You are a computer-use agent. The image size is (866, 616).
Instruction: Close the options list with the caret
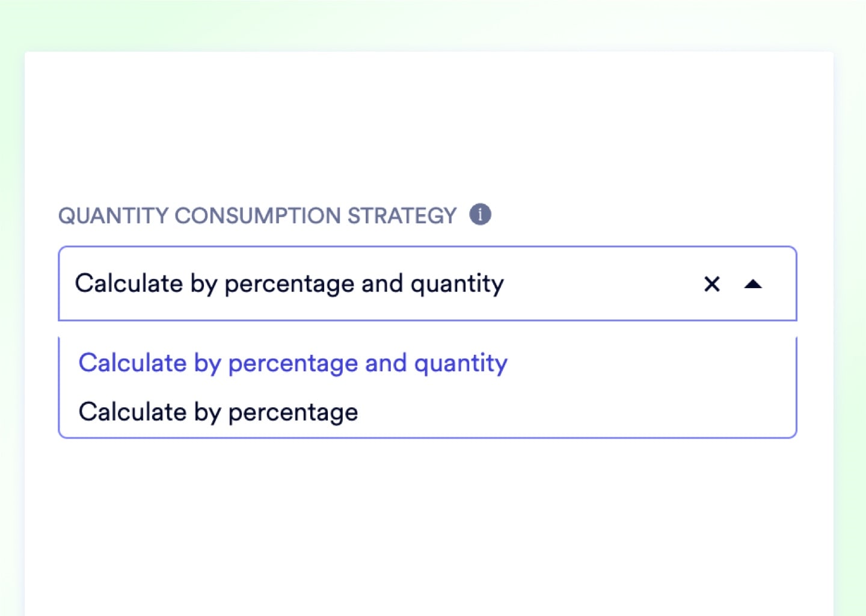(x=753, y=284)
